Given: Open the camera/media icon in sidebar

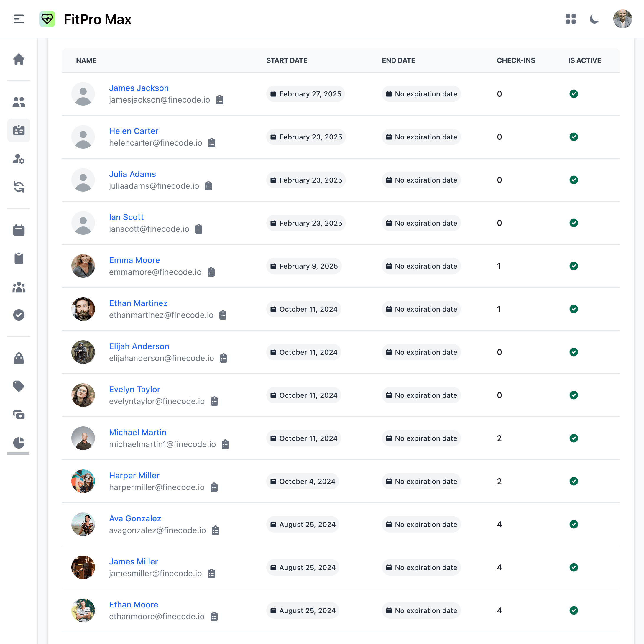Looking at the screenshot, I should tap(19, 415).
